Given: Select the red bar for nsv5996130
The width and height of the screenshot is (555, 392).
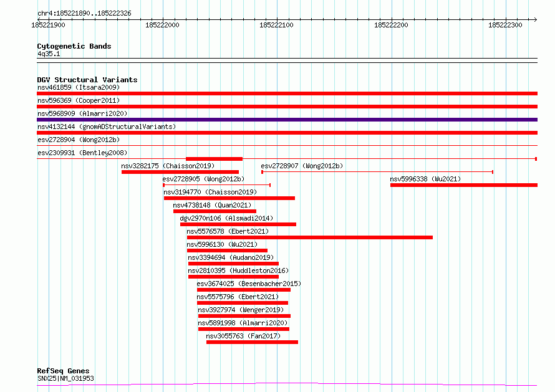Looking at the screenshot, I should click(x=227, y=251).
